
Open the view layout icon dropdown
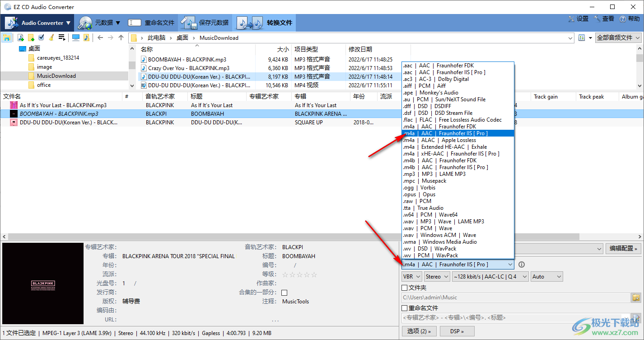coord(585,38)
